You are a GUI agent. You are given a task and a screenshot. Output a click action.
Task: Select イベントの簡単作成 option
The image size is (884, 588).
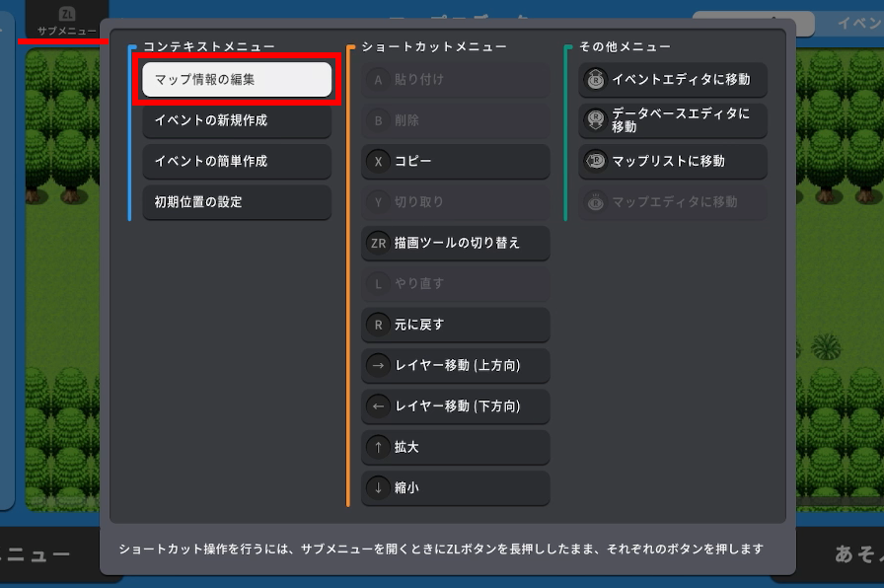tap(237, 161)
